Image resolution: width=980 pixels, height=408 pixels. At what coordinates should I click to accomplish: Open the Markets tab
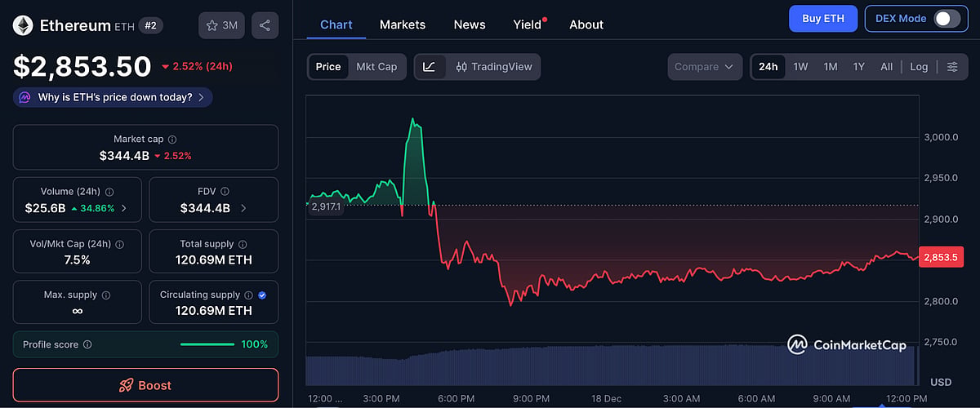tap(403, 24)
